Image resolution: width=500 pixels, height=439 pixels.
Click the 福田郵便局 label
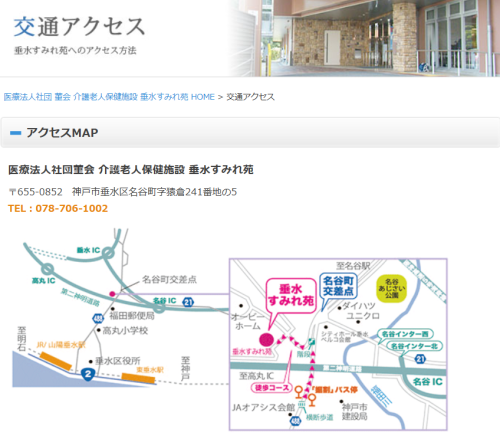pyautogui.click(x=132, y=315)
